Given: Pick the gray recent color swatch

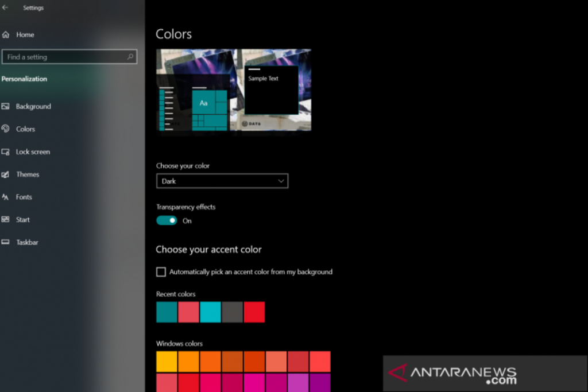Looking at the screenshot, I should tap(232, 312).
